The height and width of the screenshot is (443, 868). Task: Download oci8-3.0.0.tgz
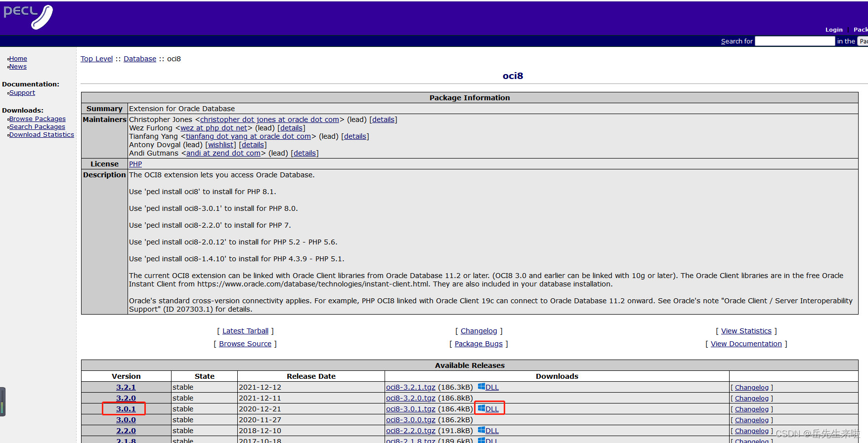pos(411,420)
